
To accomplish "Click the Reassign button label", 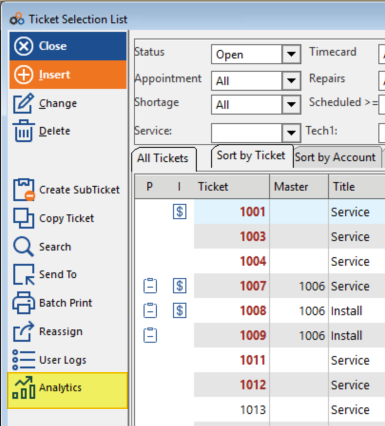I will (x=61, y=331).
